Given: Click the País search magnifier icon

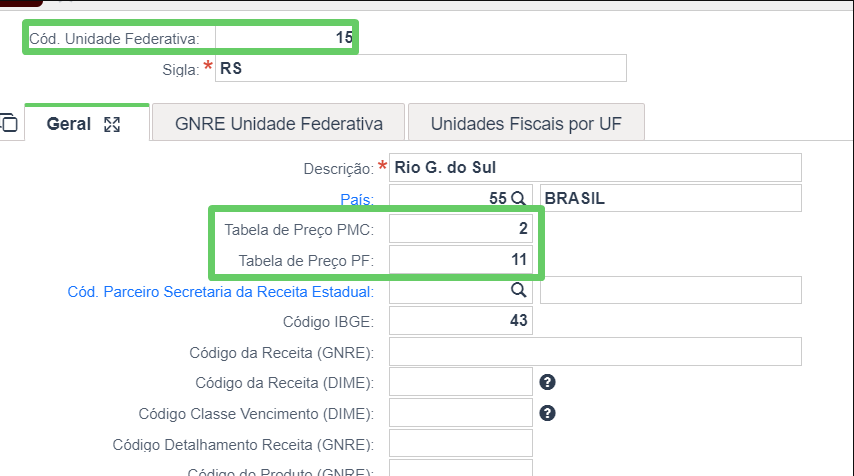Looking at the screenshot, I should (518, 198).
